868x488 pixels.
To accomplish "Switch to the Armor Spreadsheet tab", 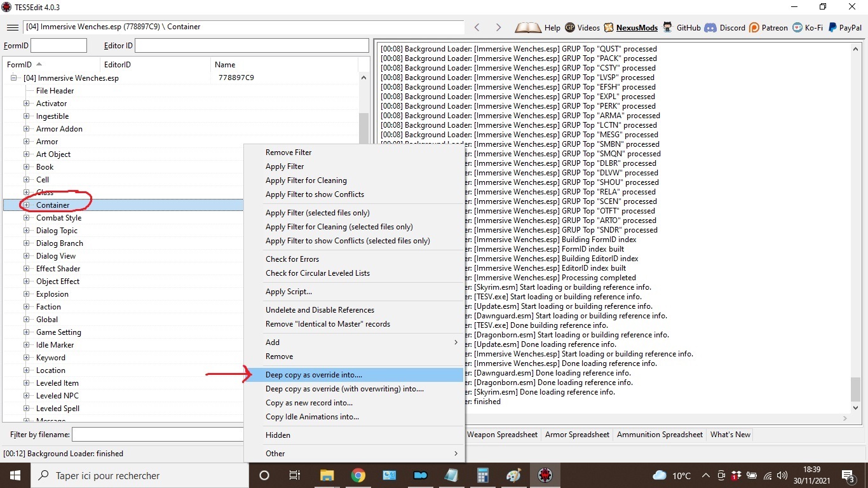I will pyautogui.click(x=577, y=435).
